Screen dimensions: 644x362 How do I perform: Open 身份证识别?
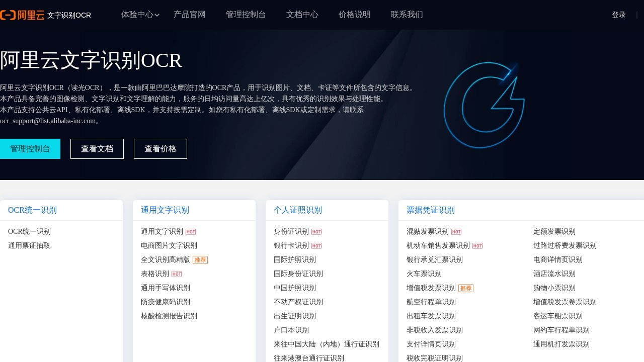(291, 232)
